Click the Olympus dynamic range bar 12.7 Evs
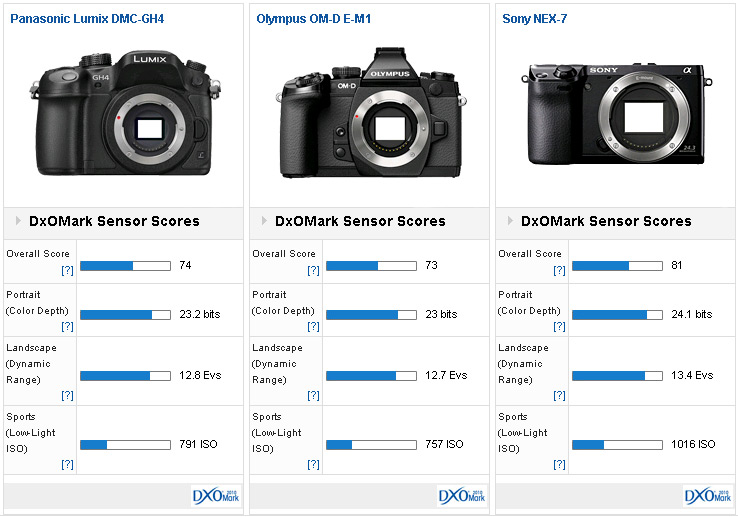Viewport: 738px width, 517px height. [x=371, y=376]
